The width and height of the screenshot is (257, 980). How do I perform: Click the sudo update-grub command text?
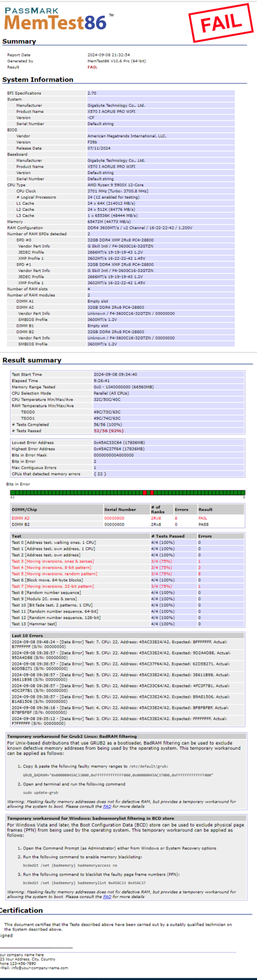pyautogui.click(x=41, y=792)
